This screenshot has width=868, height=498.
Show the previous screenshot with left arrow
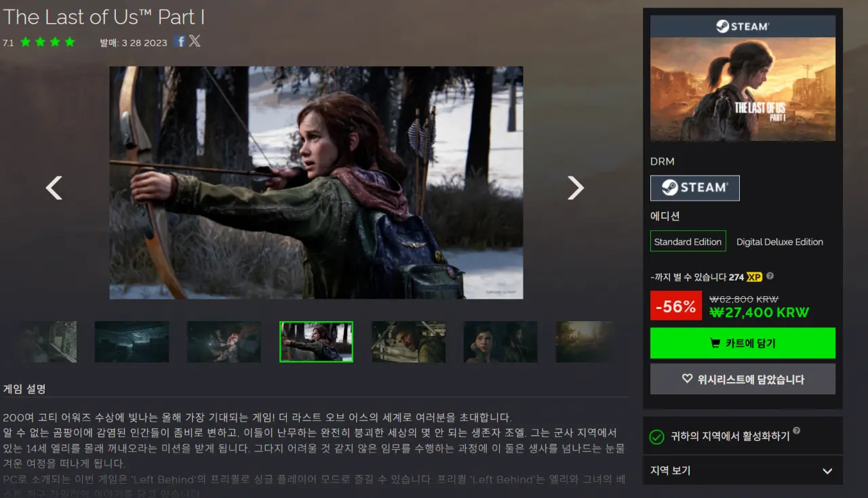[x=54, y=188]
